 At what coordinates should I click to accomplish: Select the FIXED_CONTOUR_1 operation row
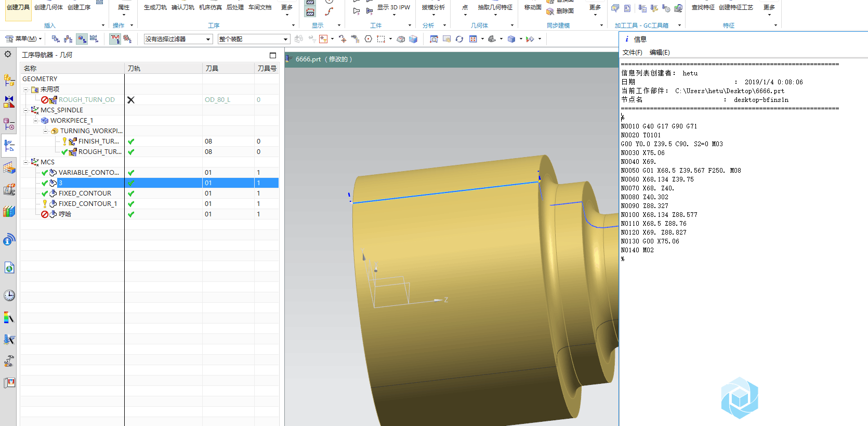[x=150, y=204]
